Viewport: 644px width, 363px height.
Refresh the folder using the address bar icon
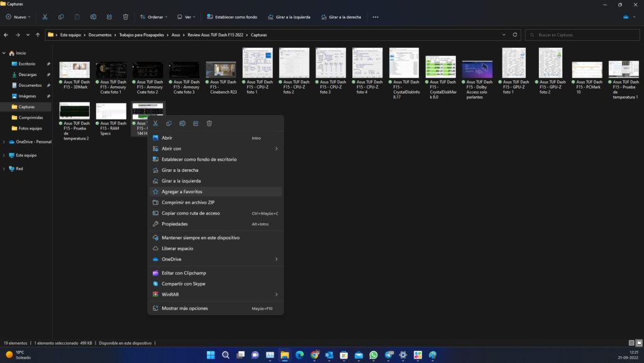(515, 35)
